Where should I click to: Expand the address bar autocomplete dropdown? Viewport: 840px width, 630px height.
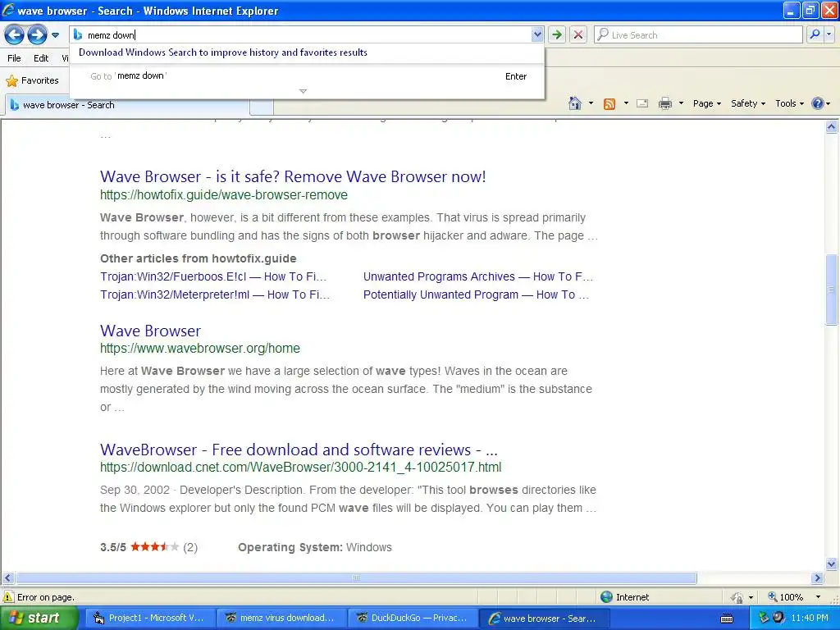[x=537, y=35]
